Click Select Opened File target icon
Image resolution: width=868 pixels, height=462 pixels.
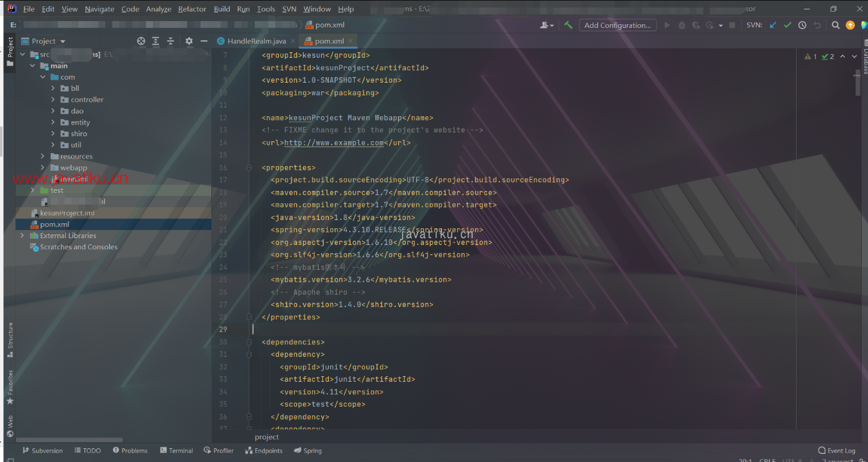(x=141, y=41)
